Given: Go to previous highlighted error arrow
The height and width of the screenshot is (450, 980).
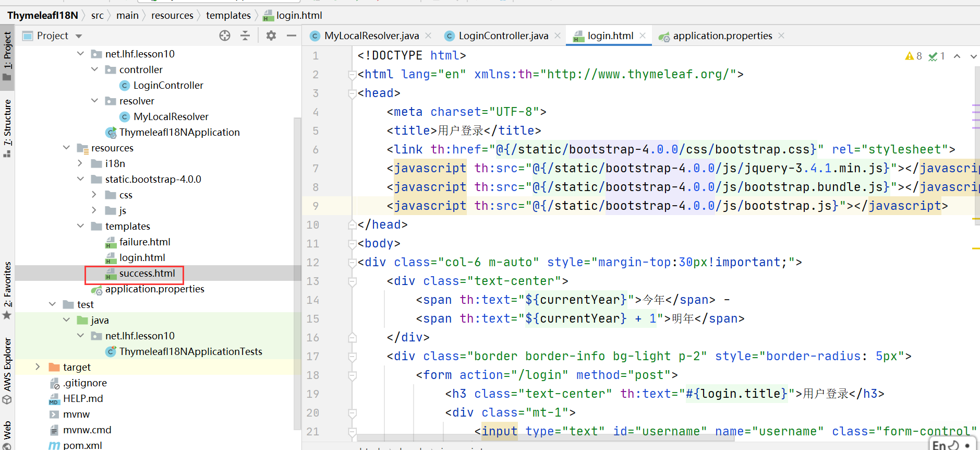Looking at the screenshot, I should [x=957, y=56].
